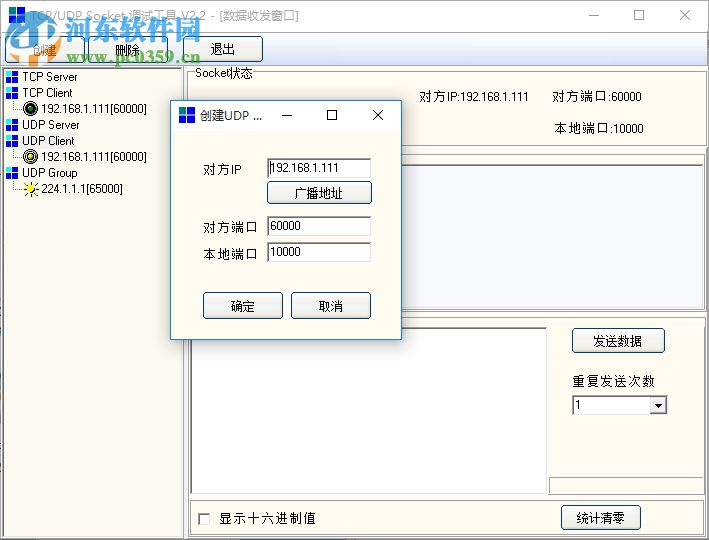This screenshot has height=540, width=709.
Task: Close the create UDP dialog
Action: [378, 115]
